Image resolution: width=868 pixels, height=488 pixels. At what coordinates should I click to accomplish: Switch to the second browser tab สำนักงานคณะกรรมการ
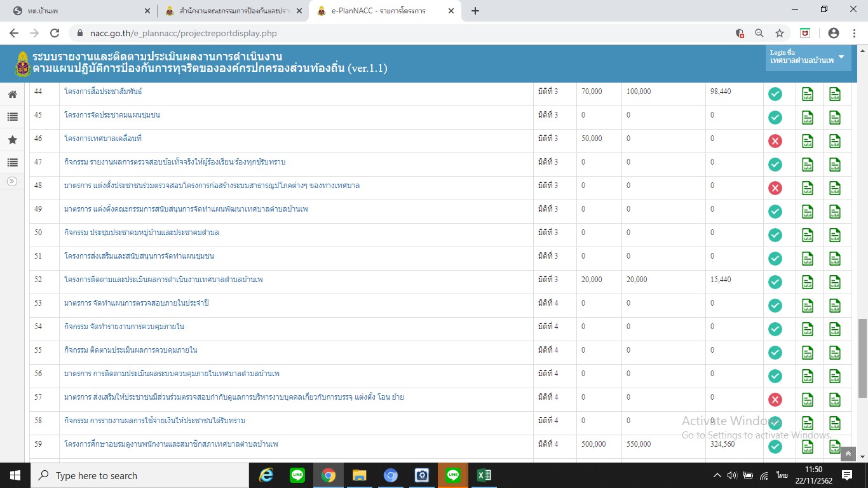(x=231, y=11)
